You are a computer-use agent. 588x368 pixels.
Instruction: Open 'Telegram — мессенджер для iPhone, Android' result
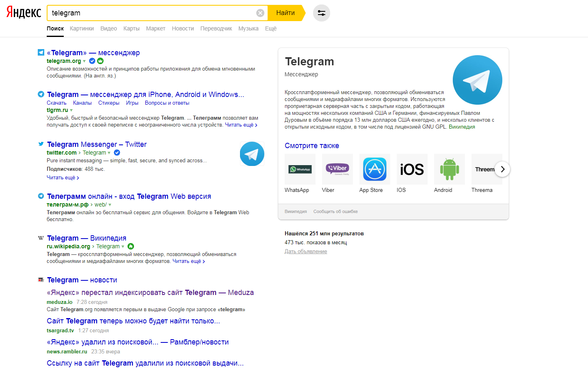point(145,95)
